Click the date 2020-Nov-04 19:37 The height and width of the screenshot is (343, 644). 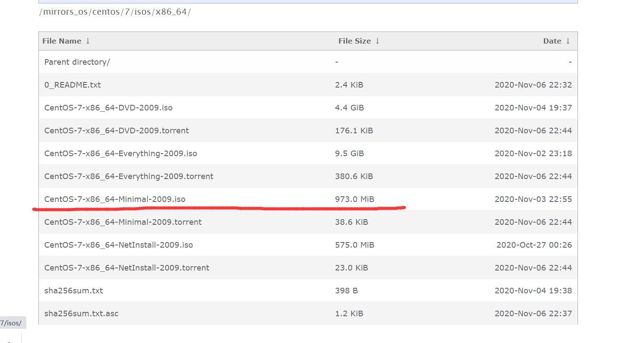[534, 108]
